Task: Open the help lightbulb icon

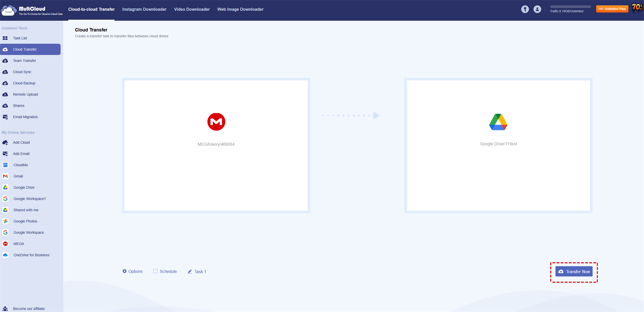Action: pos(525,9)
